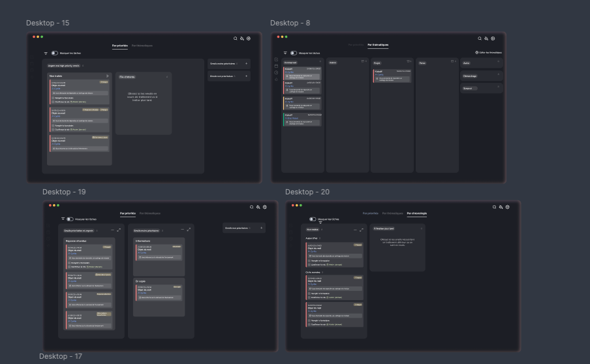The image size is (590, 364).
Task: Click the expand arrows icon in Desktop - 19
Action: click(119, 230)
